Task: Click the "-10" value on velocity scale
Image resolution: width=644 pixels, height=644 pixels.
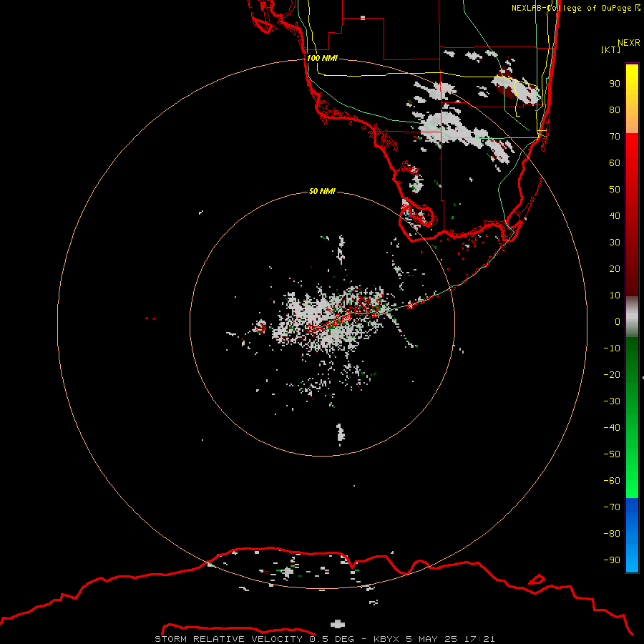Action: point(612,348)
